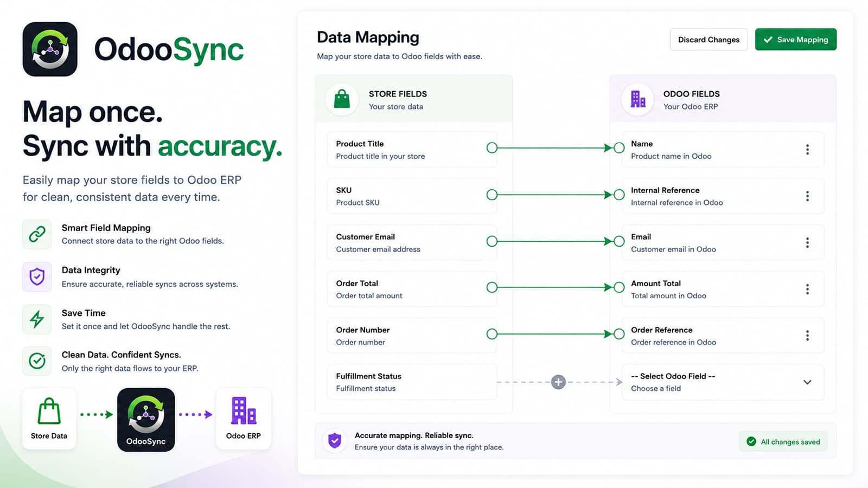Click the purple shield icon in bottom banner
Screen dimensions: 868x488
pyautogui.click(x=335, y=441)
